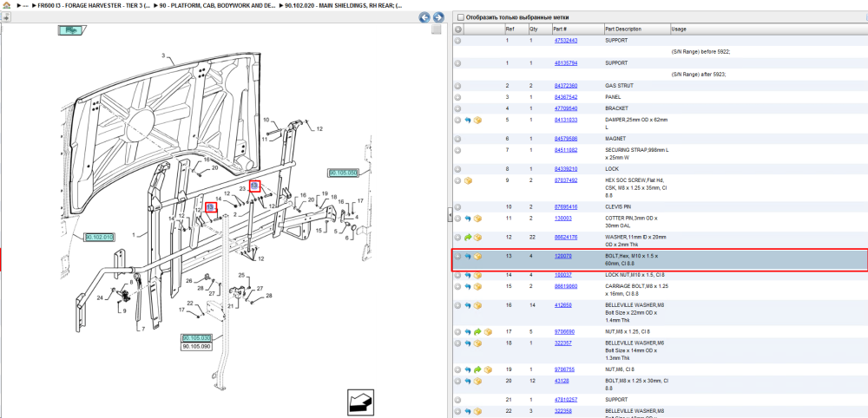Click package icon on BOLT 43128 row

[477, 381]
